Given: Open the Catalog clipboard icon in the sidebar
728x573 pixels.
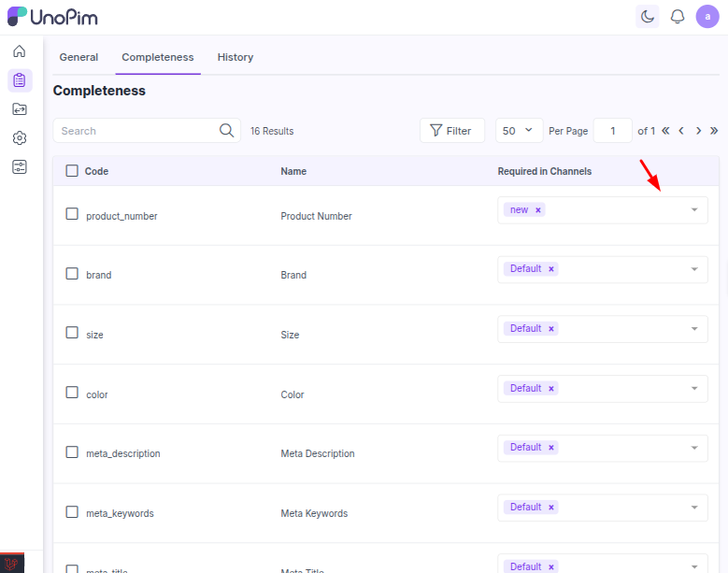Looking at the screenshot, I should point(20,80).
